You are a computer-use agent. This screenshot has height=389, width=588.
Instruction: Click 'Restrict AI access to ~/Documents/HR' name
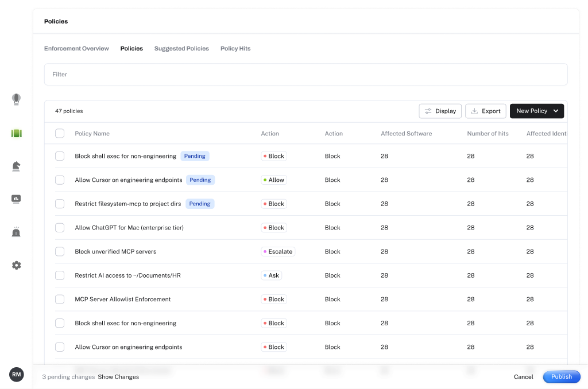coord(127,275)
